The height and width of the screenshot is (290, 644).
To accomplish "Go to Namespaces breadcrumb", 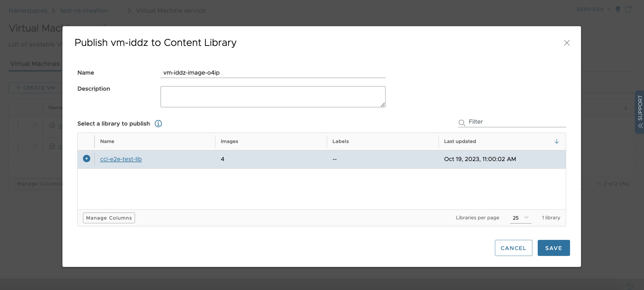I will point(28,10).
